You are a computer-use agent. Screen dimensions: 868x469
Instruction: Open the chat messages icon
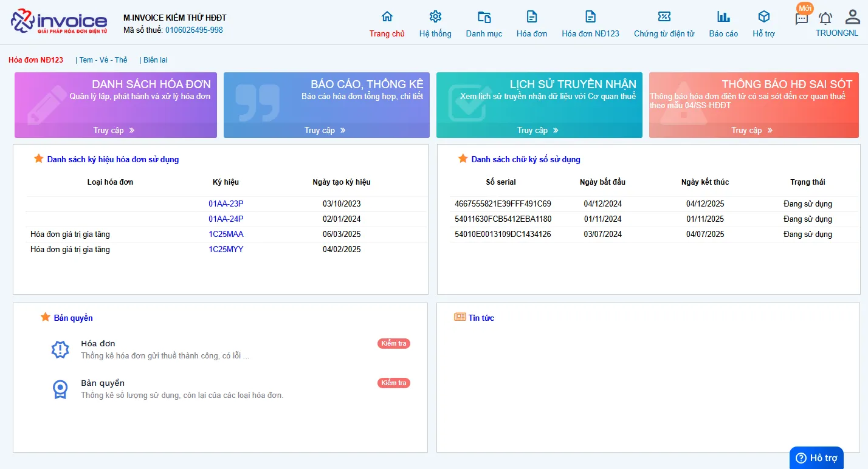pyautogui.click(x=802, y=19)
